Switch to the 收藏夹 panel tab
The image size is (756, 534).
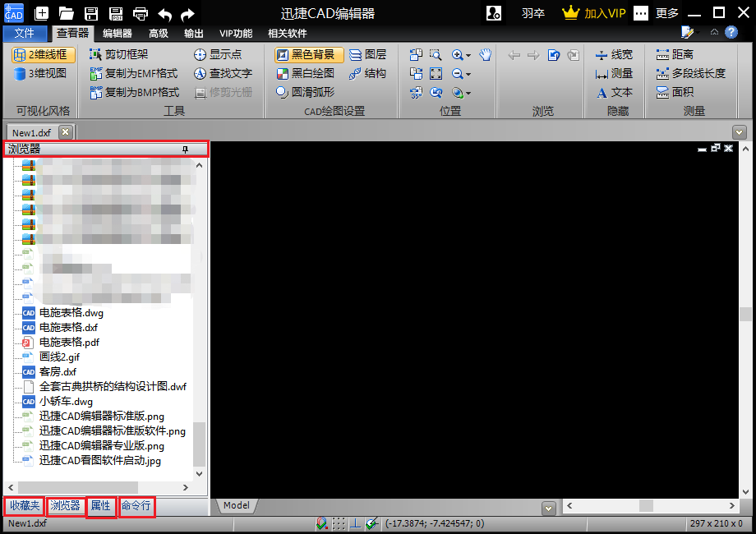tap(25, 505)
